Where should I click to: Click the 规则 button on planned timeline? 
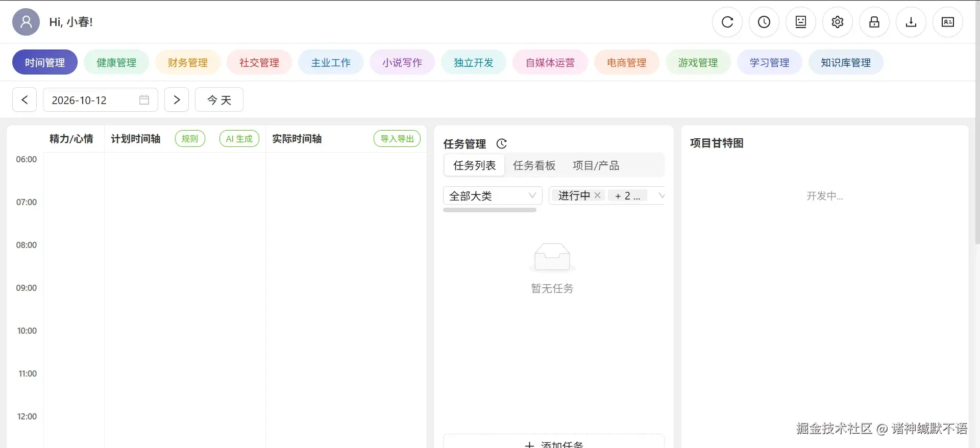[x=190, y=139]
